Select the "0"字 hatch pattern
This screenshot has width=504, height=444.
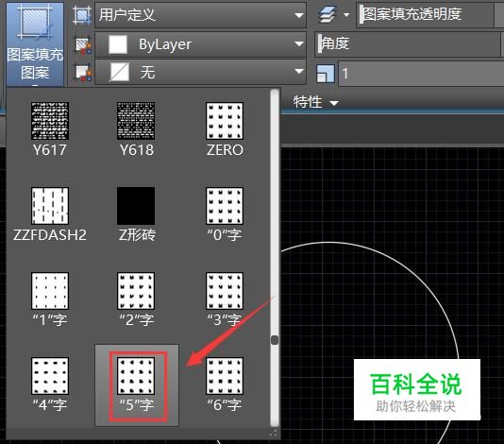[225, 215]
